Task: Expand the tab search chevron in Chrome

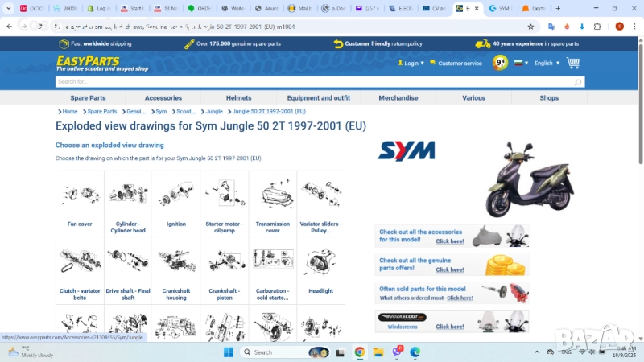Action: pos(8,8)
